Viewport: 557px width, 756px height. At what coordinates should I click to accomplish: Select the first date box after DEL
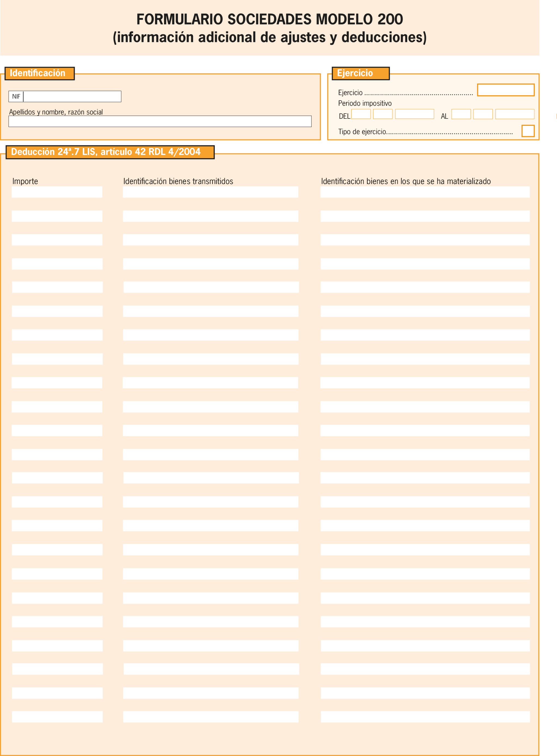click(x=361, y=114)
